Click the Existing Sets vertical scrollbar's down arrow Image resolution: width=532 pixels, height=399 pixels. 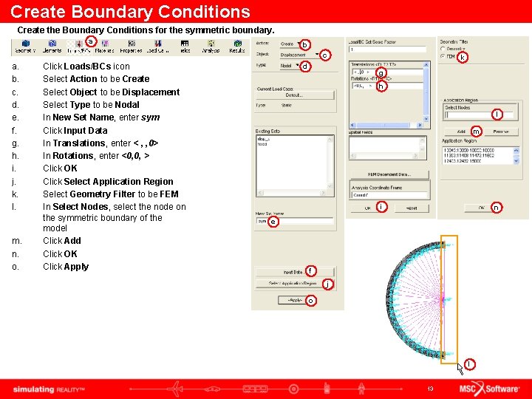(330, 186)
